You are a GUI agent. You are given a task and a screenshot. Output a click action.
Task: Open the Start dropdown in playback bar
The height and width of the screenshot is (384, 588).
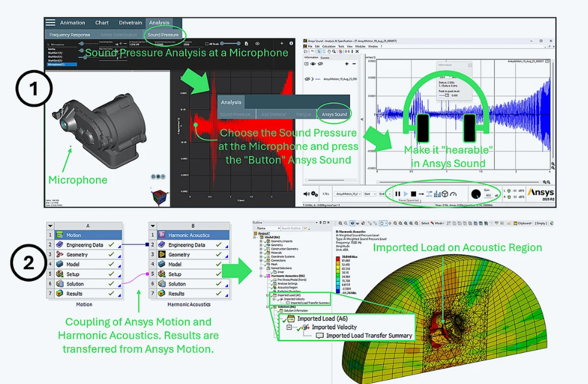pos(370,194)
